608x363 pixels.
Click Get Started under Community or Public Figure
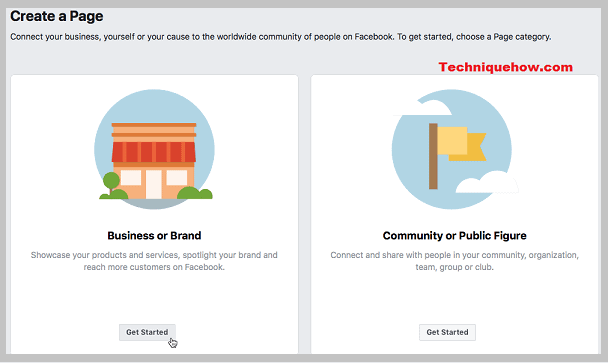click(447, 332)
